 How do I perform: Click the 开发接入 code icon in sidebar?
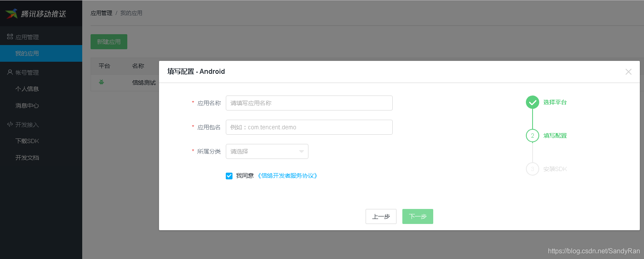[x=10, y=124]
